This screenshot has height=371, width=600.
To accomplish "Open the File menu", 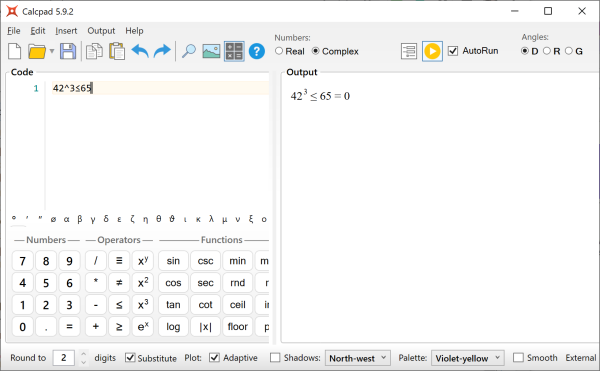I will point(14,31).
